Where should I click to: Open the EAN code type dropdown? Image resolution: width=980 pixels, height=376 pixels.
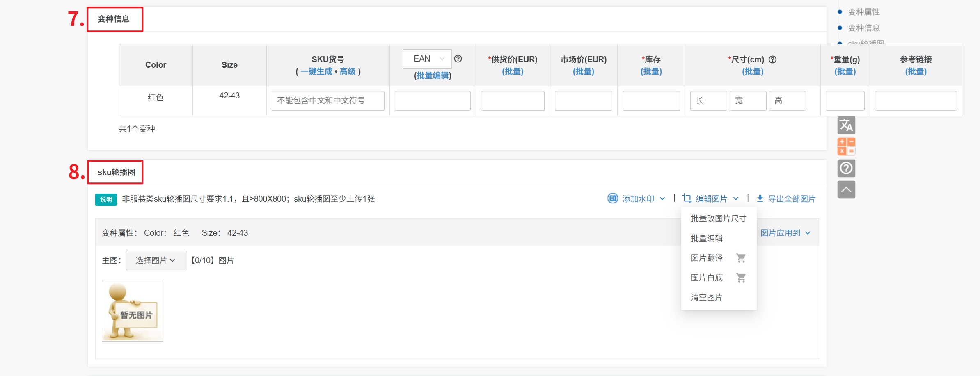click(427, 59)
